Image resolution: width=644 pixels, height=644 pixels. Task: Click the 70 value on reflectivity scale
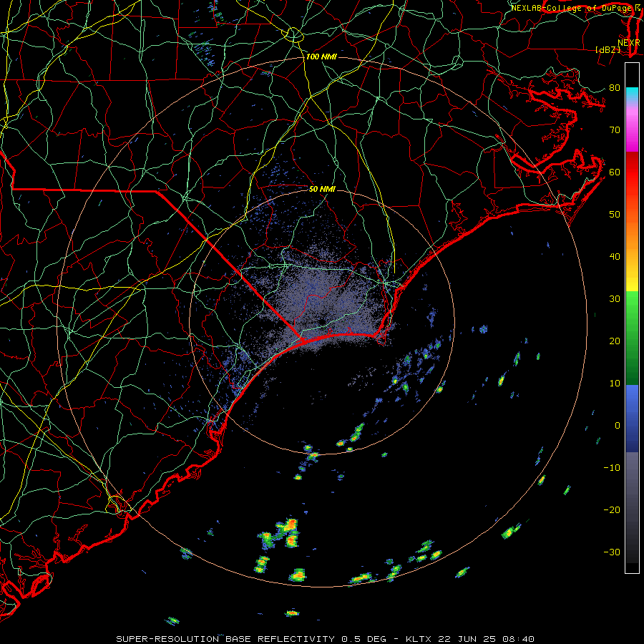(x=615, y=130)
